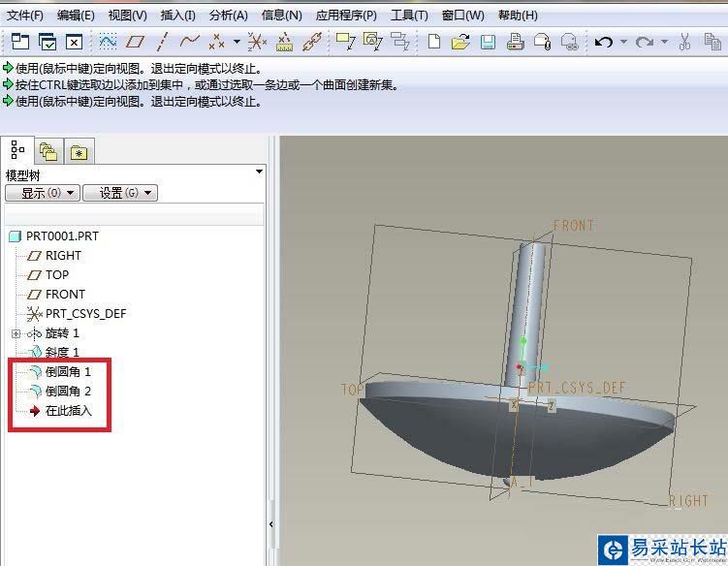Click the RIGHT plane label in viewport
This screenshot has height=566, width=728.
click(x=688, y=500)
